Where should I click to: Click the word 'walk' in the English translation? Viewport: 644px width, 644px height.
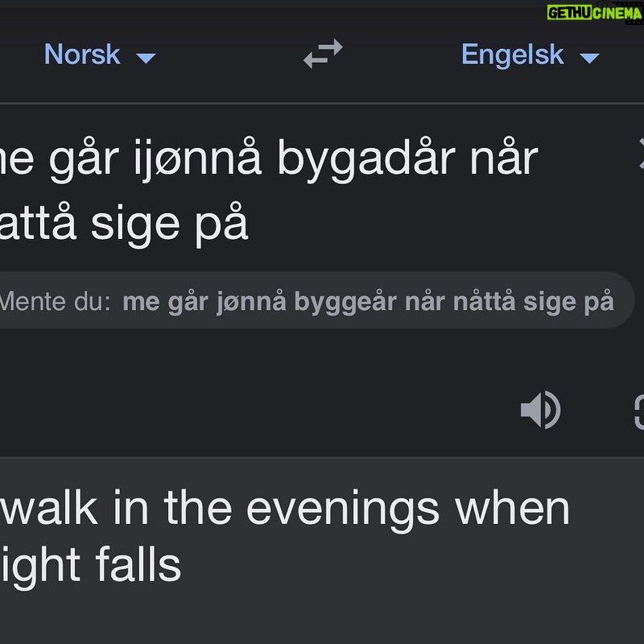click(x=48, y=509)
